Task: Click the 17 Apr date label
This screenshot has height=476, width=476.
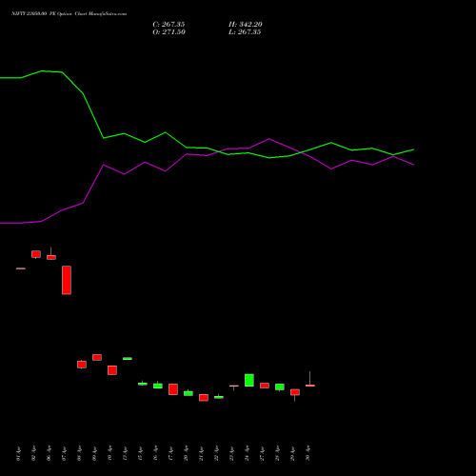Action: pos(170,454)
